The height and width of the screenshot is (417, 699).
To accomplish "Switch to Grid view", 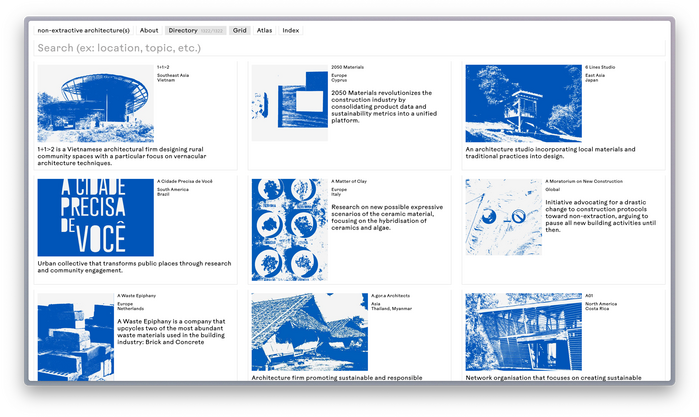I will click(239, 30).
